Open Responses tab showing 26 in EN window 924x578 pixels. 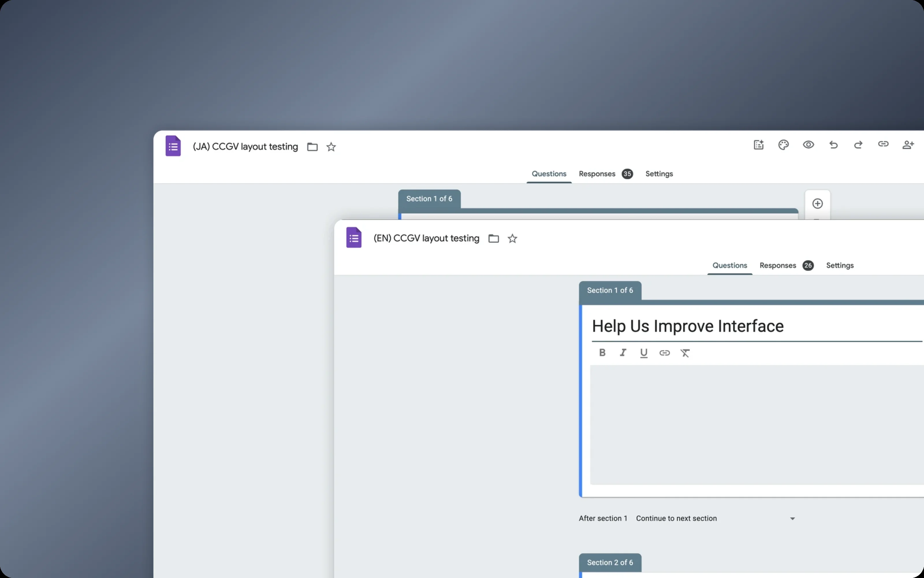click(787, 266)
